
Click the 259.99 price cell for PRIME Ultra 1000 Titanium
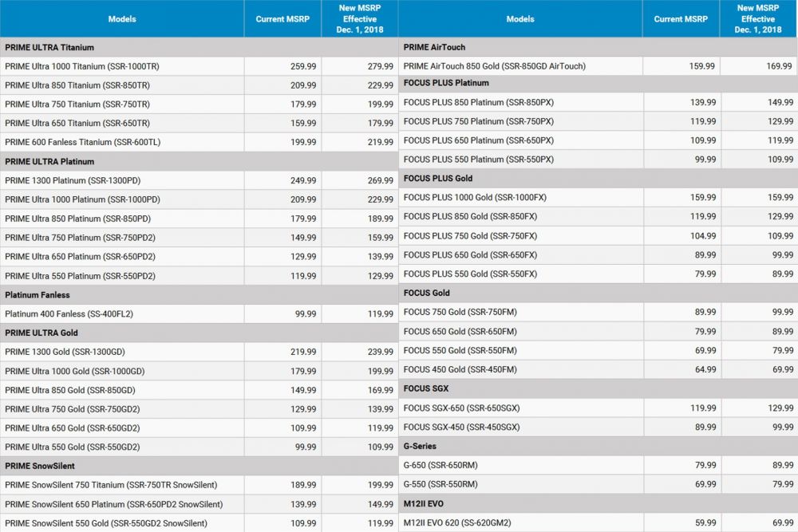click(300, 65)
